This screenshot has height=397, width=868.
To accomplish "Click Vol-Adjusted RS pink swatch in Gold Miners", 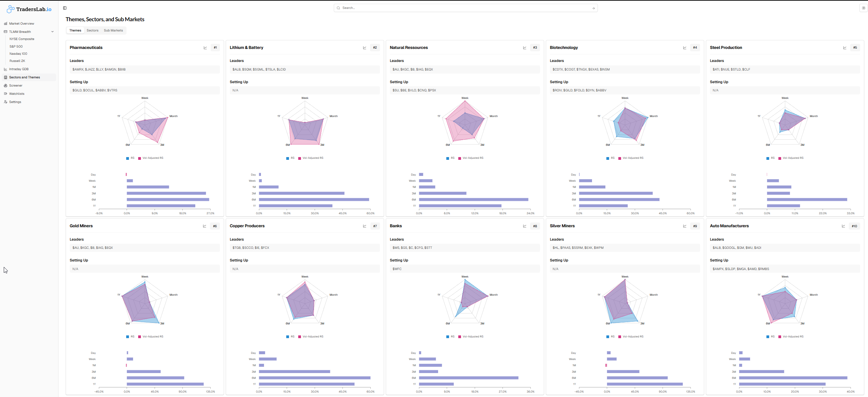I will point(140,337).
